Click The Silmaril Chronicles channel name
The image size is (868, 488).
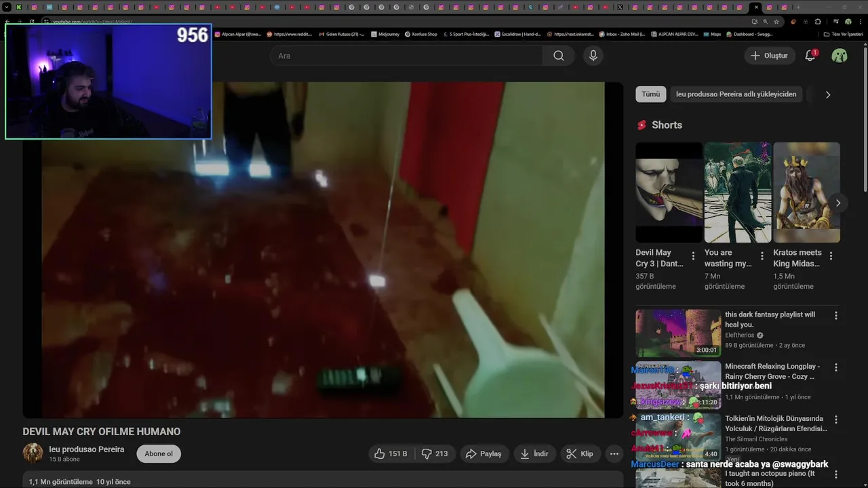[756, 439]
